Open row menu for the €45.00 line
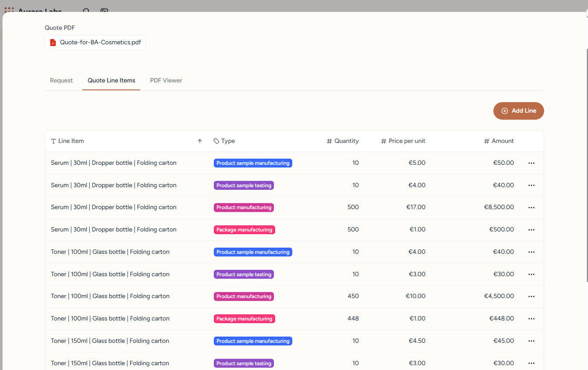Viewport: 588px width, 370px height. [x=531, y=341]
